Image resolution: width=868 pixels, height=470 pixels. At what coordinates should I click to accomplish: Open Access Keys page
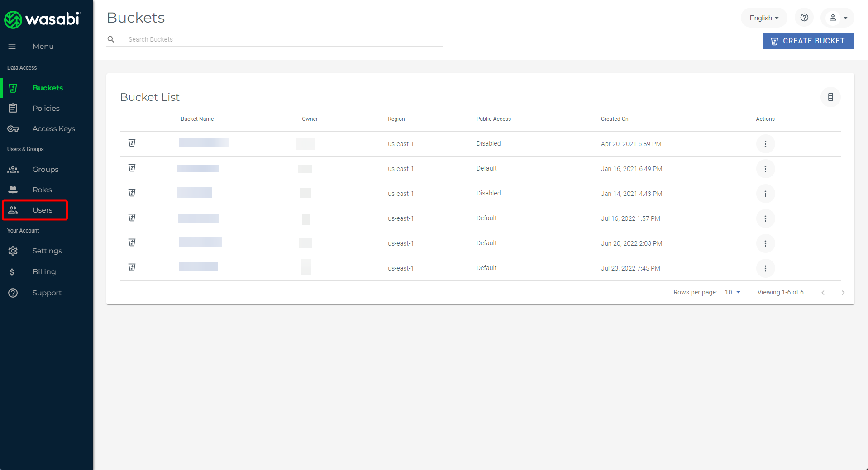pyautogui.click(x=53, y=129)
